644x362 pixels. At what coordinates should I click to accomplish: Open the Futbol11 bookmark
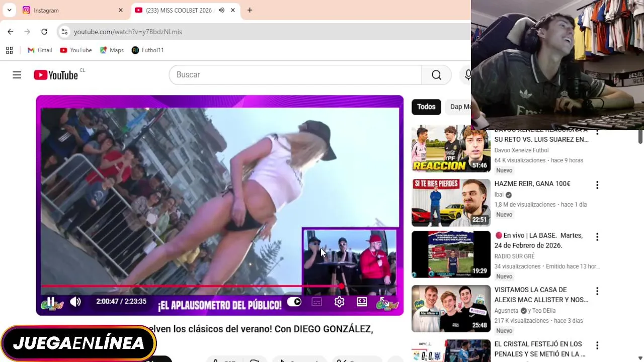[147, 50]
